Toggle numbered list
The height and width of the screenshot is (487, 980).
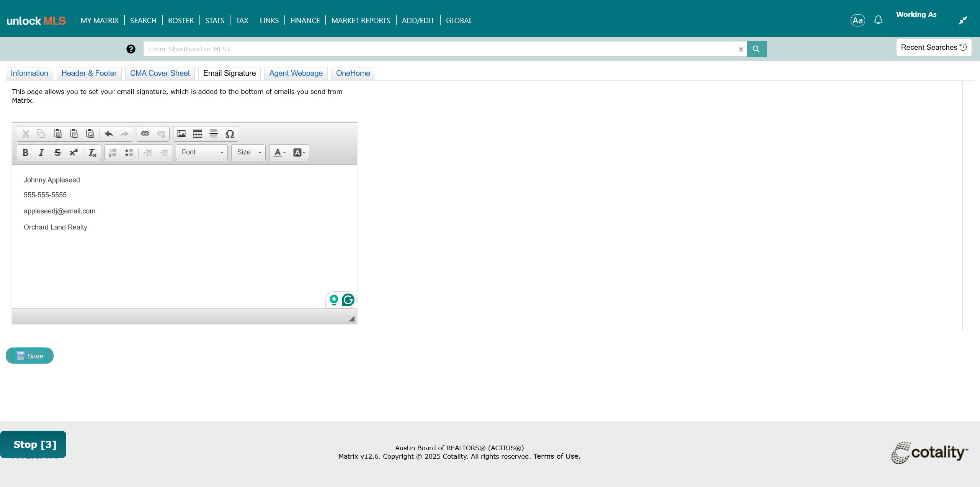pyautogui.click(x=113, y=152)
